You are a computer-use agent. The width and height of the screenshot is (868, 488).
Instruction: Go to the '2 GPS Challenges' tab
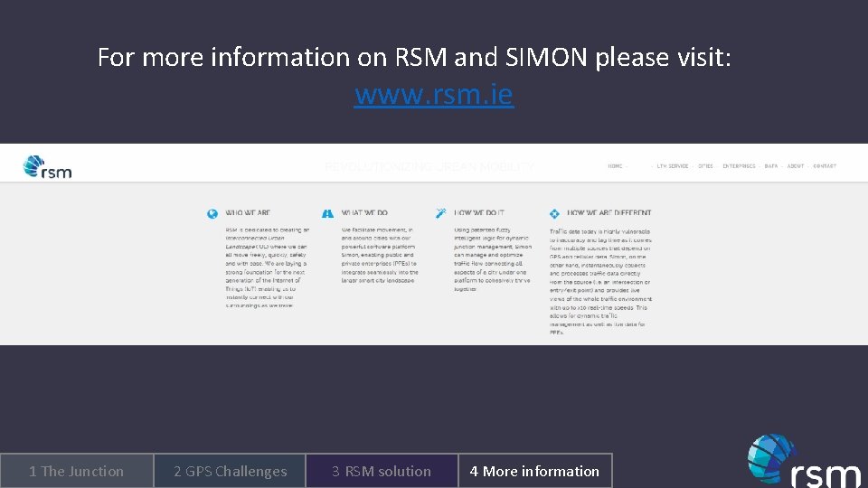click(x=230, y=471)
